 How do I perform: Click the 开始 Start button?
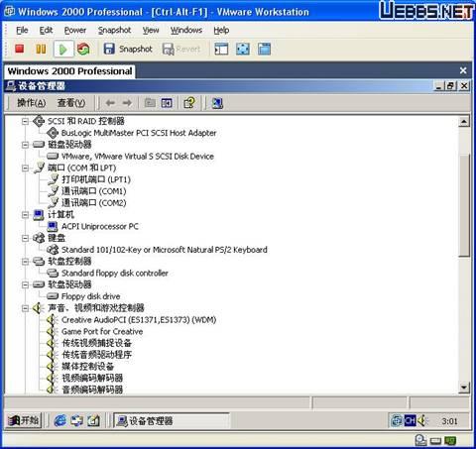24,420
